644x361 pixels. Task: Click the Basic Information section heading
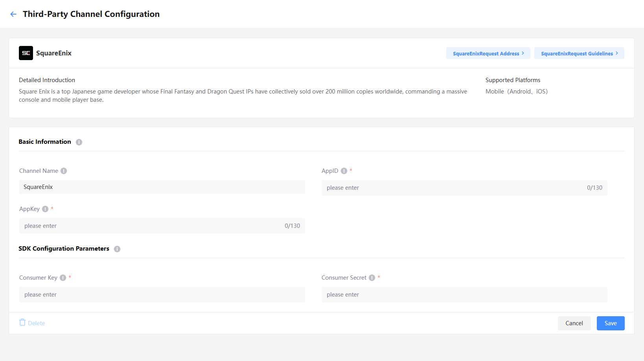[x=45, y=142]
